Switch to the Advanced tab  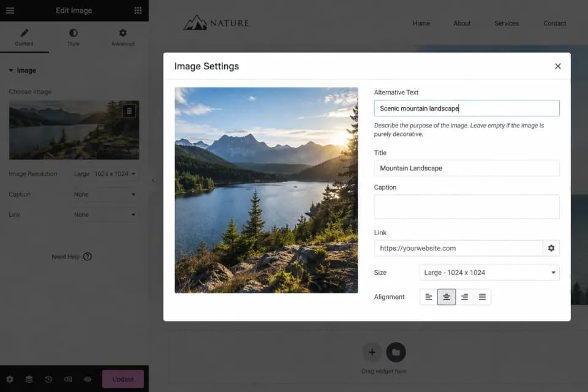pos(123,37)
